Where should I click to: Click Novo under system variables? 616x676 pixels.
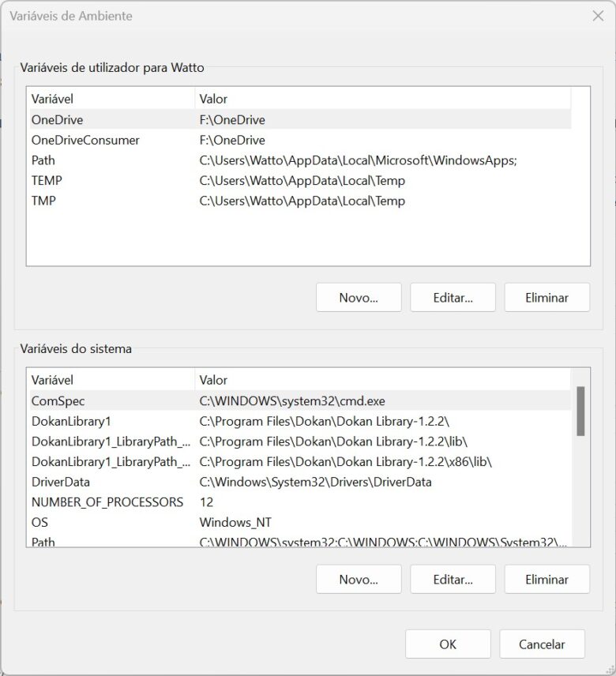pos(359,579)
